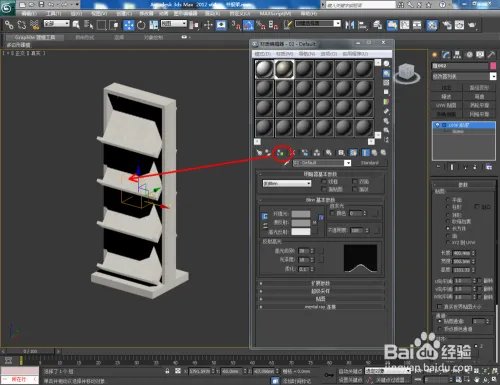
Task: Open Material Editor 模式(D) menu
Action: (x=263, y=54)
